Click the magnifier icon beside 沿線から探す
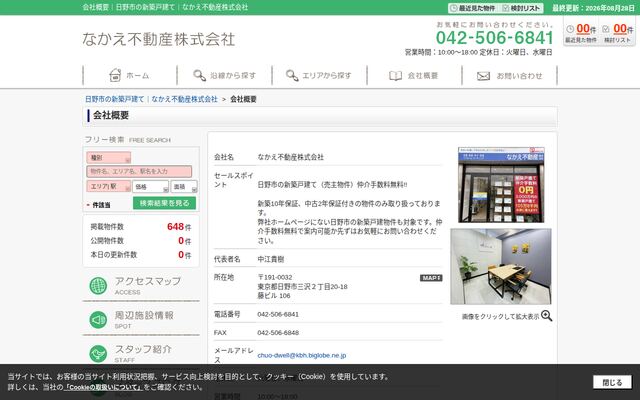This screenshot has width=640, height=400. coord(199,75)
